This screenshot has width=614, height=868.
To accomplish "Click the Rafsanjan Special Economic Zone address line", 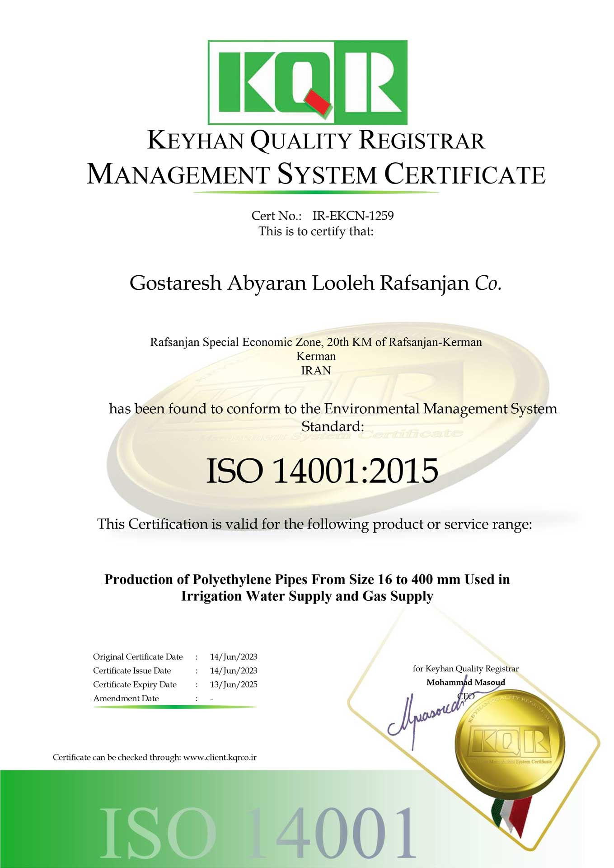I will (316, 342).
